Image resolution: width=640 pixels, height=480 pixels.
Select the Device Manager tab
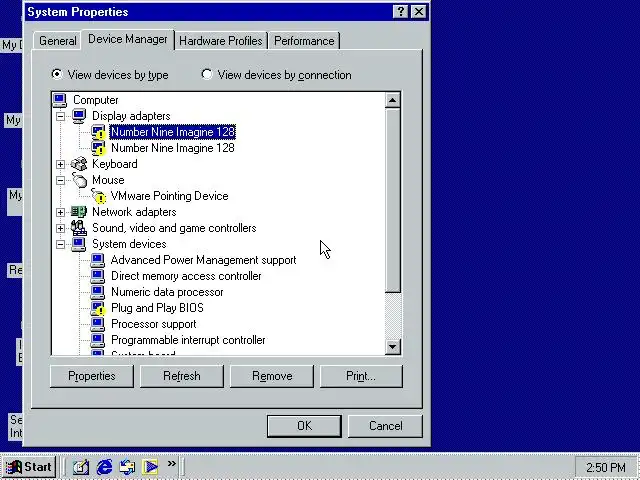[x=128, y=40]
